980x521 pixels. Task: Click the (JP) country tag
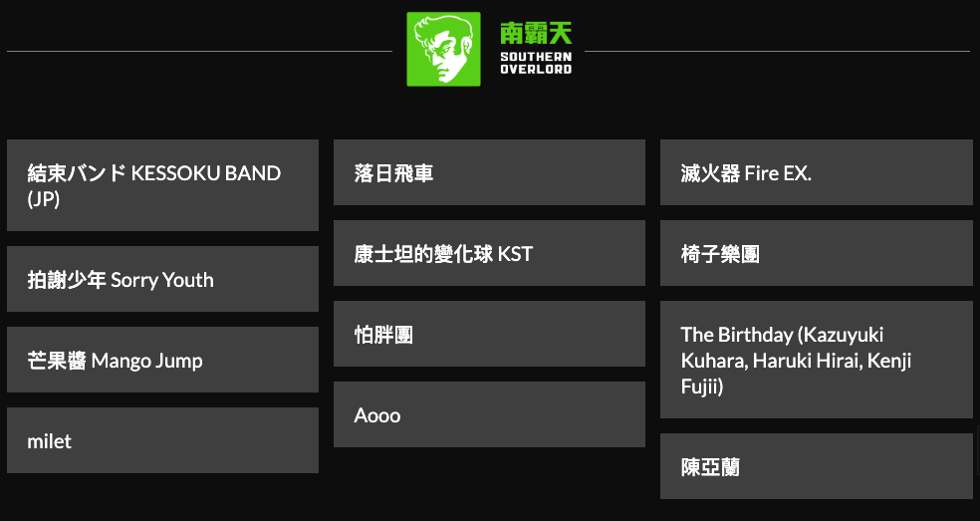coord(44,199)
